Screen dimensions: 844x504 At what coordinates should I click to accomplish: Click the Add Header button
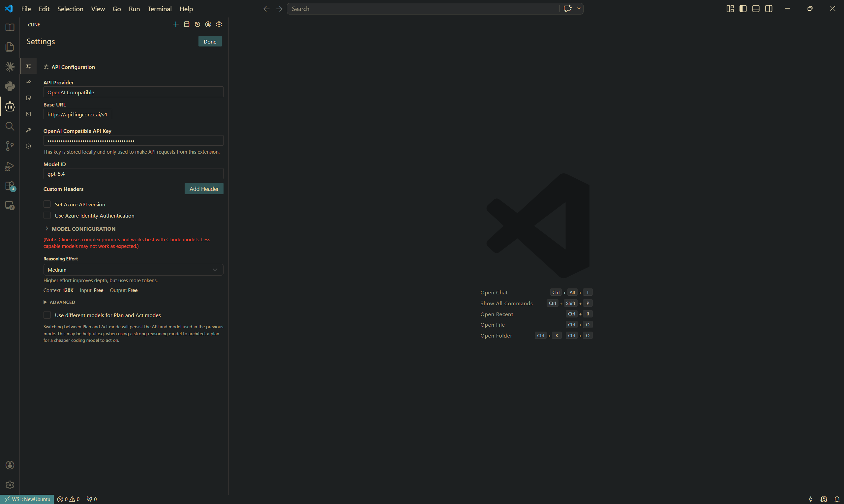(204, 189)
